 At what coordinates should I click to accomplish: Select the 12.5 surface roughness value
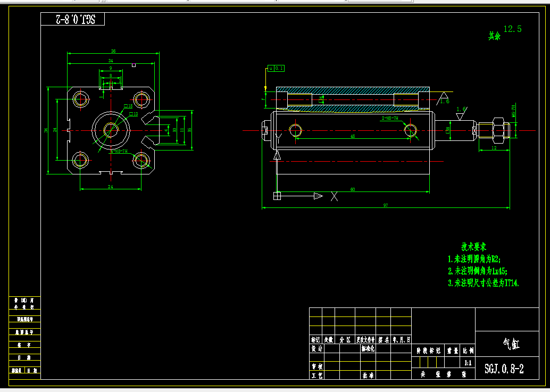pyautogui.click(x=512, y=29)
